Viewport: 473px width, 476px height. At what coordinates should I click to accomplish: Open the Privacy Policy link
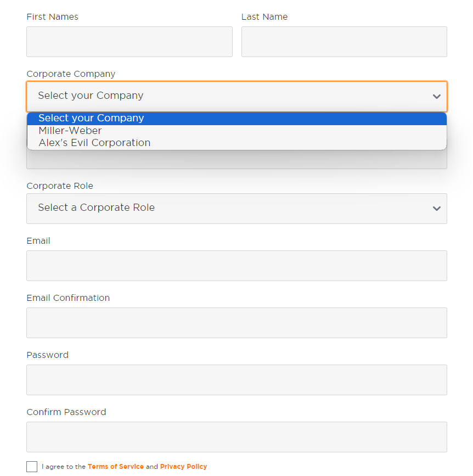pyautogui.click(x=184, y=467)
